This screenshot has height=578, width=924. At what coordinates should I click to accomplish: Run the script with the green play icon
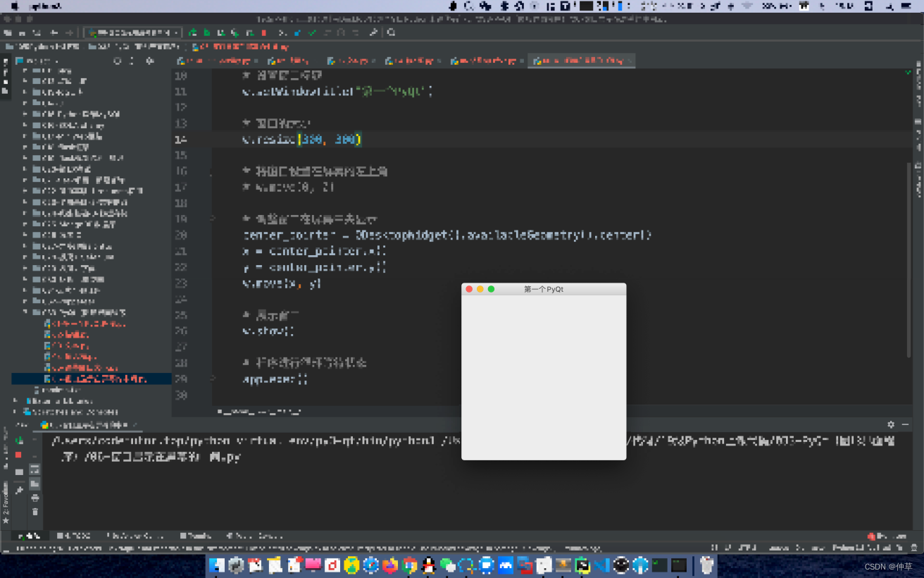pyautogui.click(x=193, y=32)
